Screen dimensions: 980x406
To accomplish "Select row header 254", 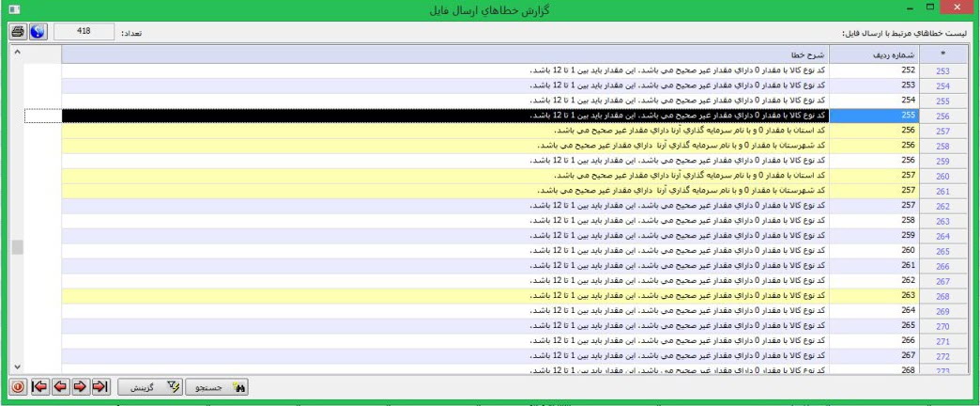I will click(942, 86).
